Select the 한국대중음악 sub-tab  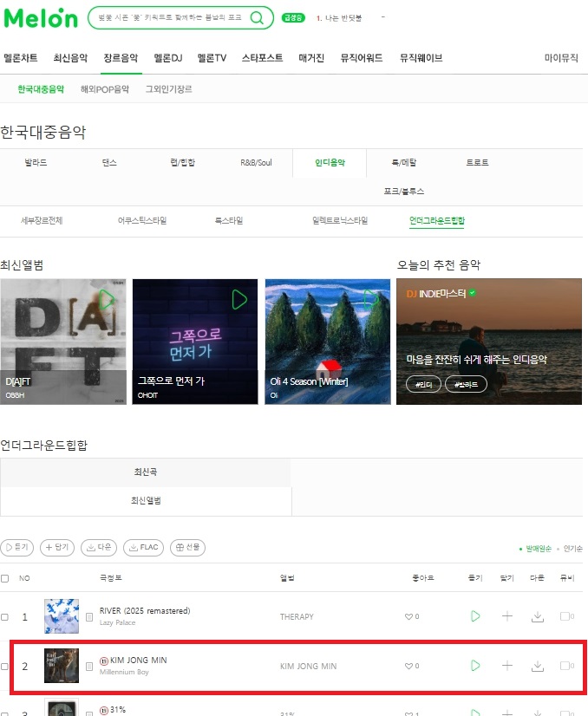tap(41, 89)
